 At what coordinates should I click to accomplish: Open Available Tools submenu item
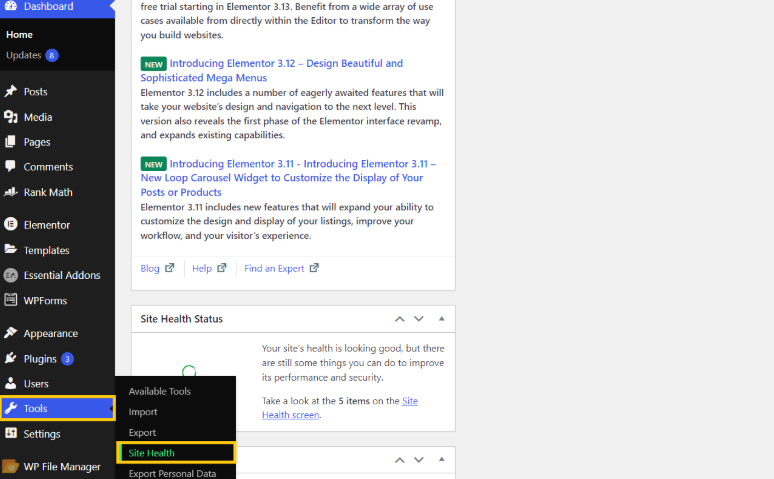pos(160,391)
